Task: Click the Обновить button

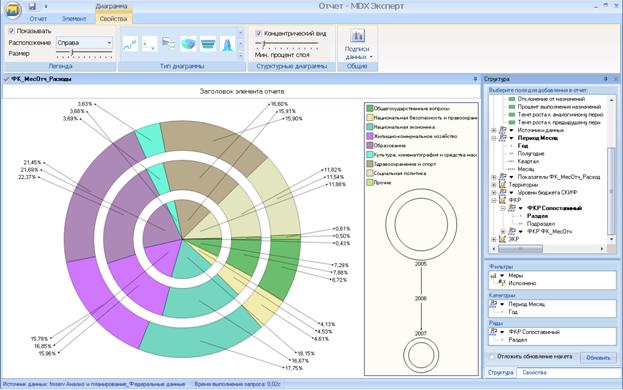Action: 598,357
